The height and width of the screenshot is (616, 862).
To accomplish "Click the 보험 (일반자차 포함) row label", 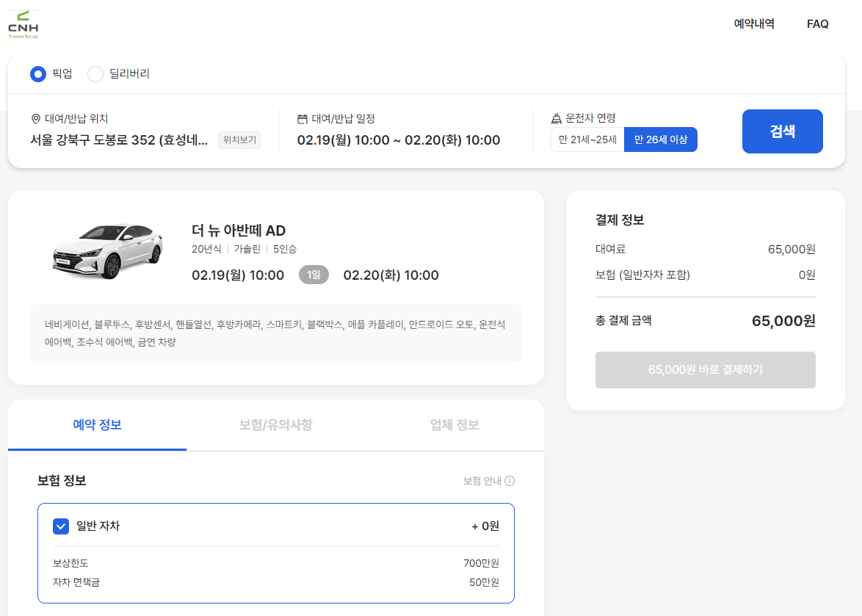I will tap(642, 275).
